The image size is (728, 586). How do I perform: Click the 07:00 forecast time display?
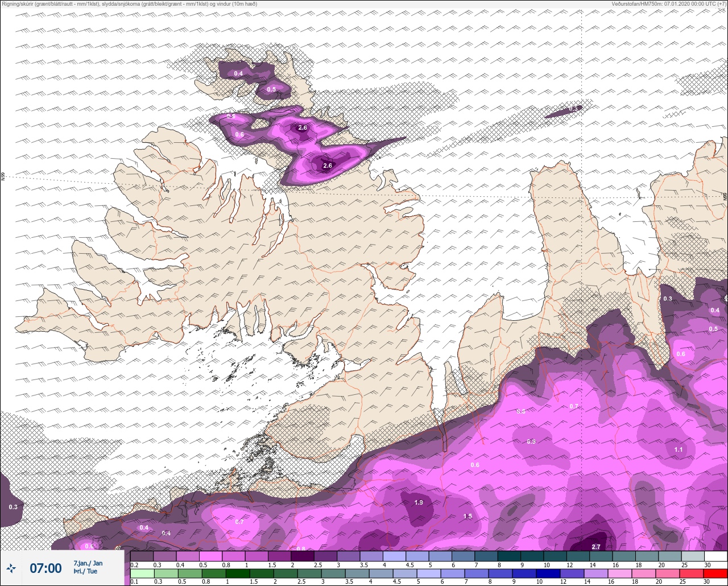coord(45,568)
